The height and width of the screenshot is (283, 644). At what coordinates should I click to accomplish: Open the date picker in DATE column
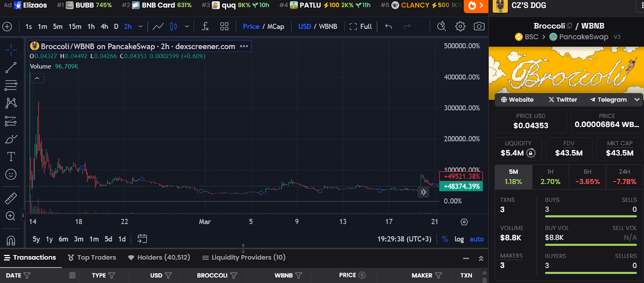pyautogui.click(x=72, y=275)
